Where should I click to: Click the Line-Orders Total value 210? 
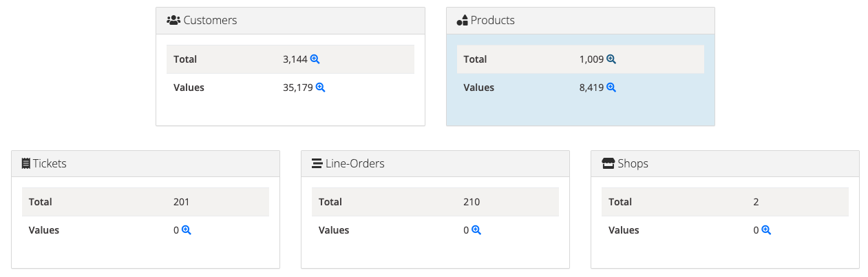pos(472,202)
